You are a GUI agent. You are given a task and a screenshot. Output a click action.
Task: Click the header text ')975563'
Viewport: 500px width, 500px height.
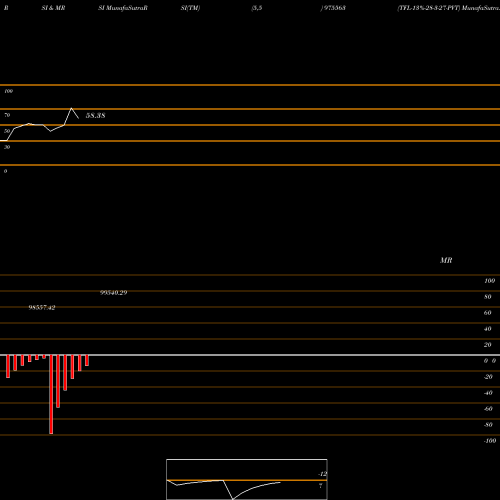point(333,8)
